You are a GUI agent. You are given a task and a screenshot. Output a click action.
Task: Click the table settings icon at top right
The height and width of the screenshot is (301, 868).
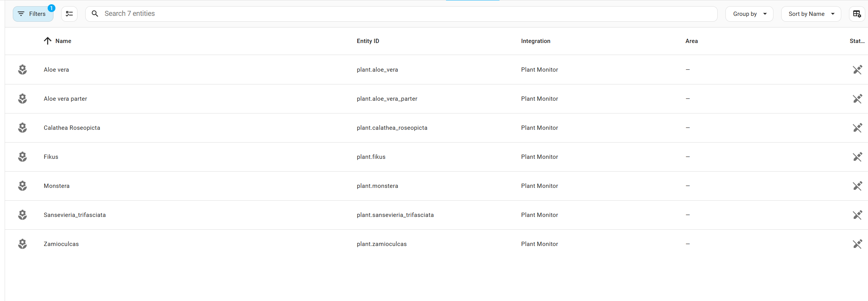[857, 14]
